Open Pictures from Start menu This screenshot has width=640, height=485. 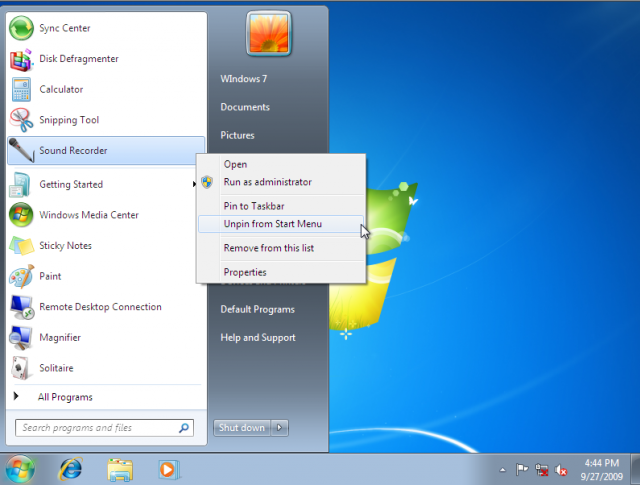tap(237, 135)
